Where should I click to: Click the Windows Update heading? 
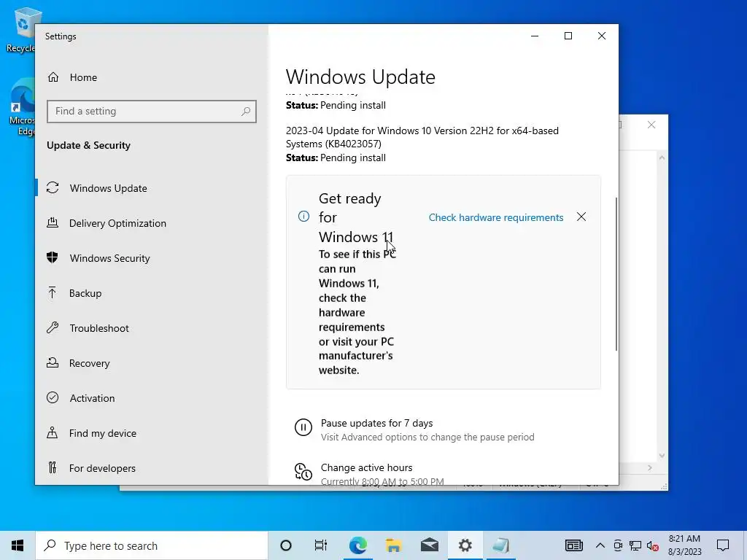click(360, 77)
